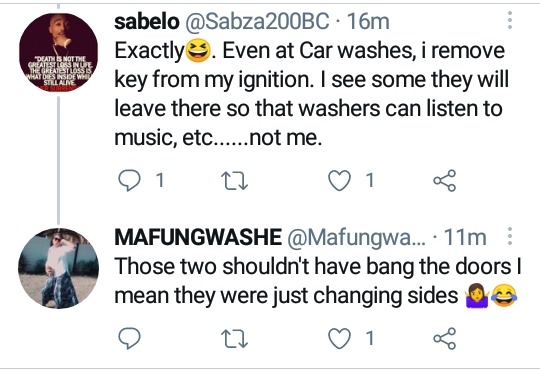Screen dimensions: 540x370
Task: Open MAFUNGWASHE's tweet text about banging doors
Action: coord(318,281)
